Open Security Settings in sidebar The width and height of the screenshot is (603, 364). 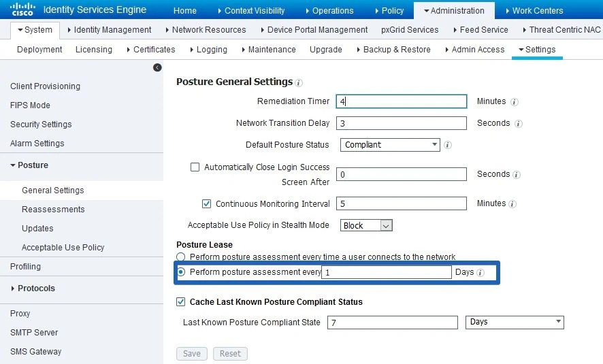[x=41, y=125]
